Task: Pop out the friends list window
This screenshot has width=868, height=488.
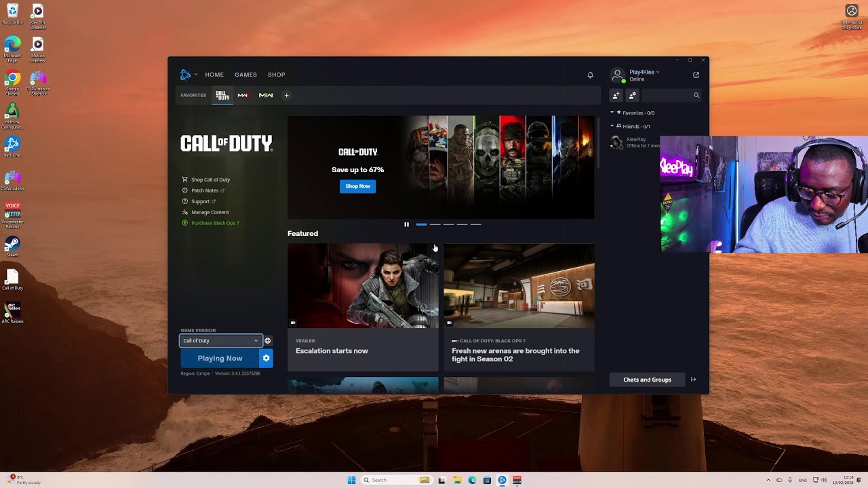Action: click(696, 75)
